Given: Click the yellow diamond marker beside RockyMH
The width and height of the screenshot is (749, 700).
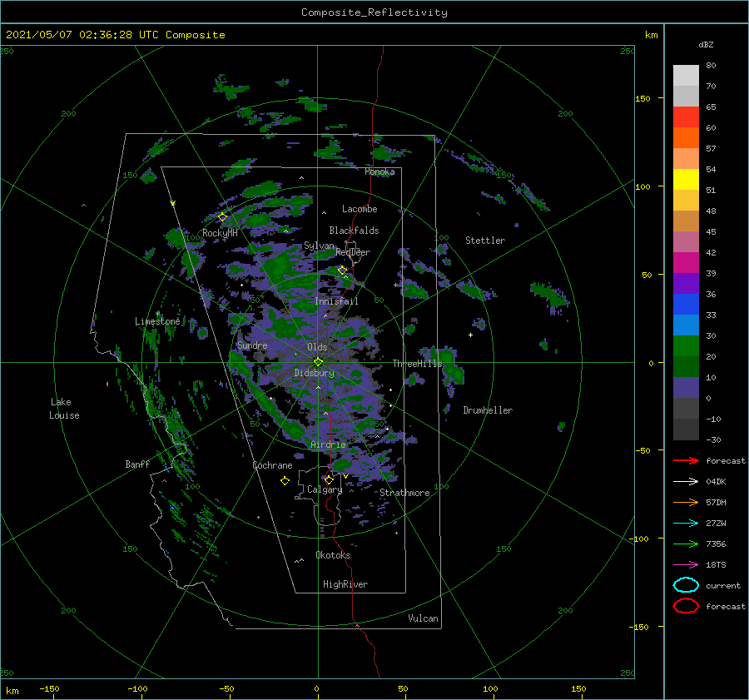Looking at the screenshot, I should (x=222, y=217).
